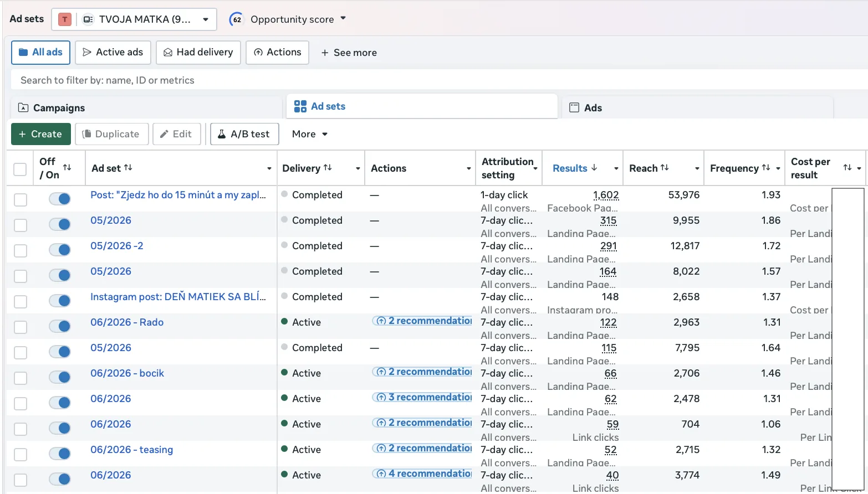
Task: Open Delivery column options caret
Action: (358, 168)
